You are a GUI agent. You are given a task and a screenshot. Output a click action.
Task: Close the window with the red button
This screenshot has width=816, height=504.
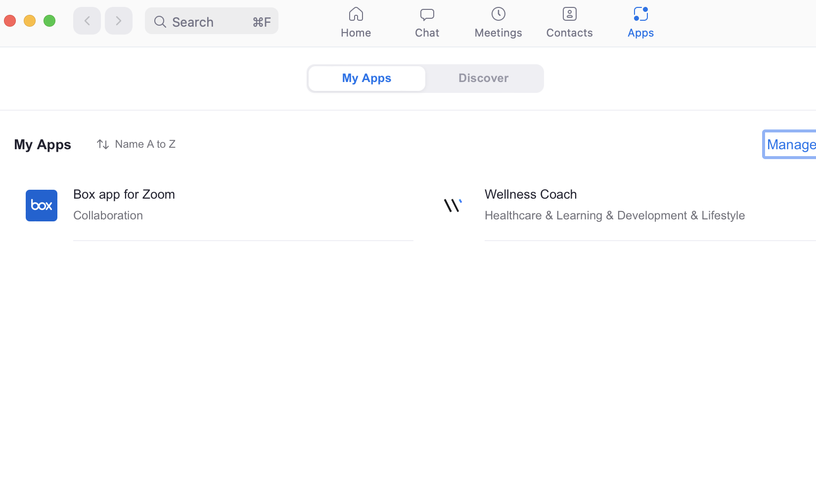click(x=10, y=21)
